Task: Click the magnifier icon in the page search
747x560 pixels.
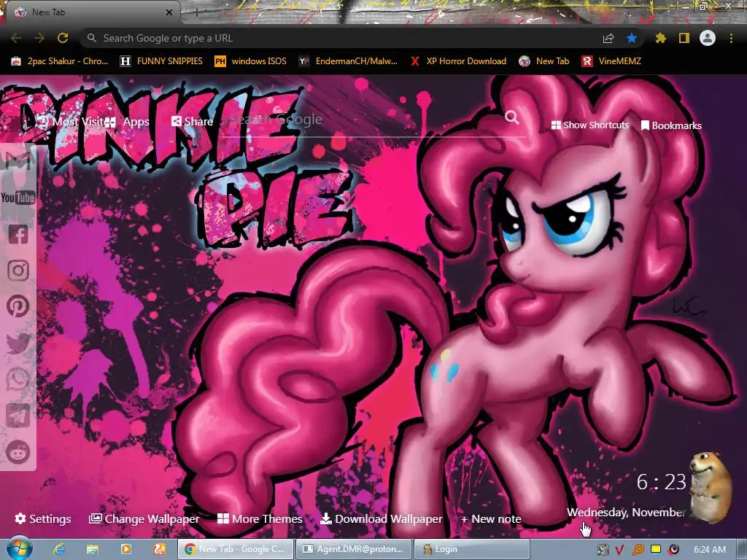Action: pos(511,117)
